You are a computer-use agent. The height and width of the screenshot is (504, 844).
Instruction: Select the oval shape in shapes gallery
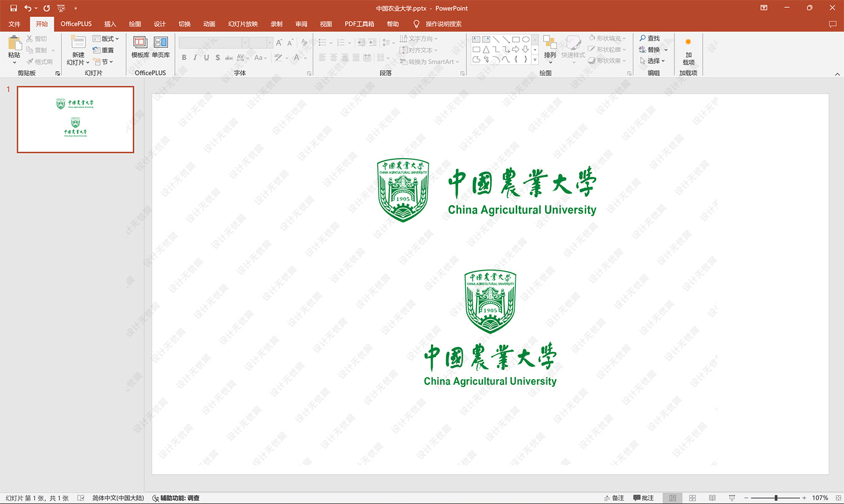coord(526,39)
